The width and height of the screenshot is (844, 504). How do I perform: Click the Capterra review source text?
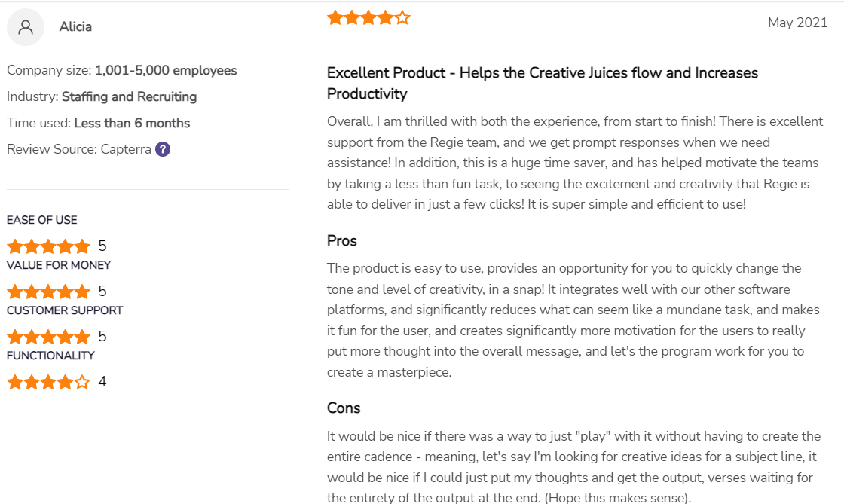(126, 149)
